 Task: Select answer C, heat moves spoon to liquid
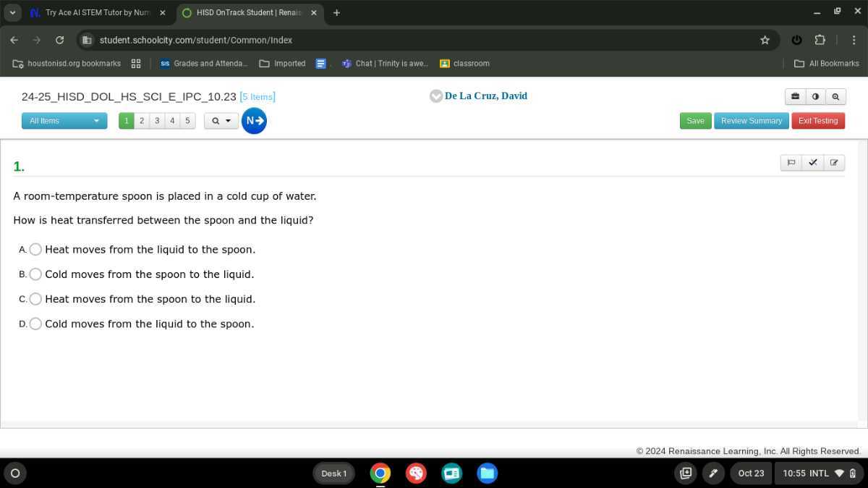click(35, 299)
